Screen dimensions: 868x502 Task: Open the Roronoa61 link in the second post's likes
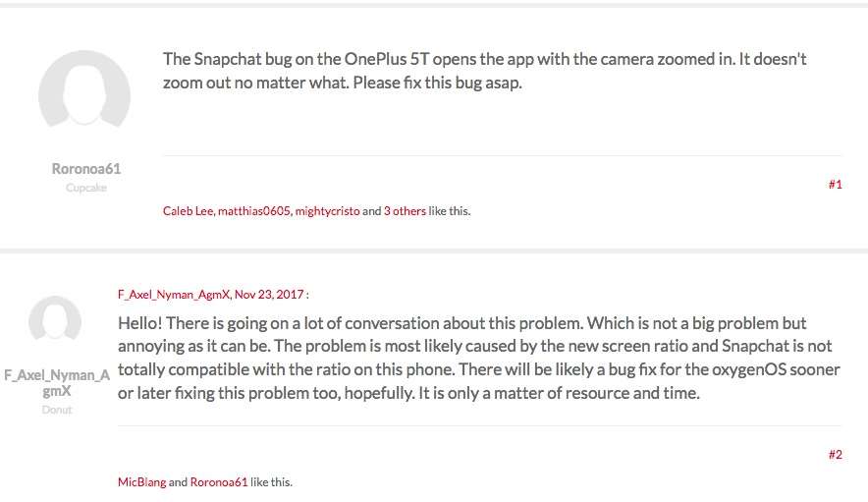tap(219, 482)
